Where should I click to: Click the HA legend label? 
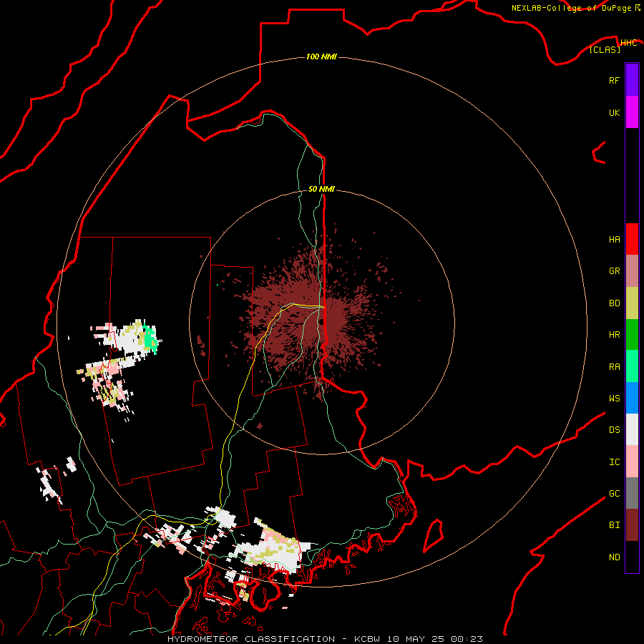tap(614, 239)
